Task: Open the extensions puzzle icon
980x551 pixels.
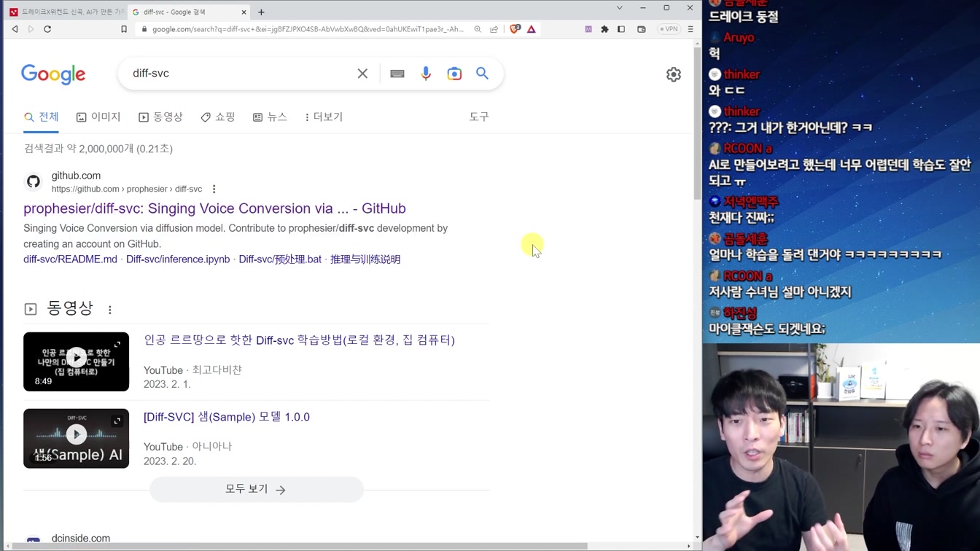Action: pos(604,29)
